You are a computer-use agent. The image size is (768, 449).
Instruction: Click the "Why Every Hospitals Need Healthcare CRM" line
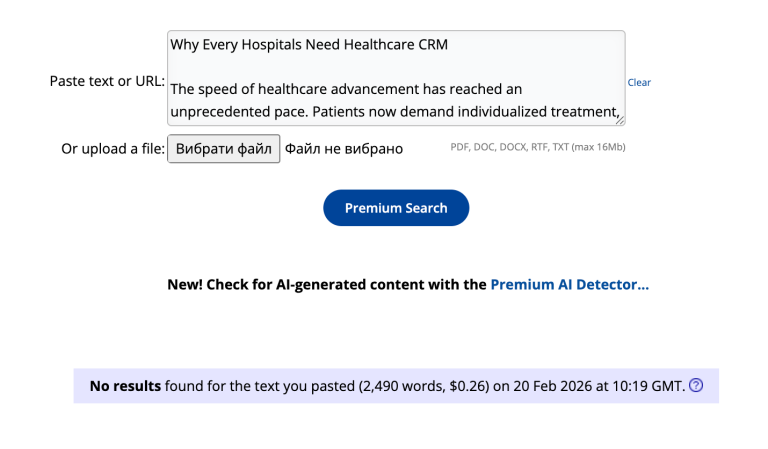pos(309,44)
